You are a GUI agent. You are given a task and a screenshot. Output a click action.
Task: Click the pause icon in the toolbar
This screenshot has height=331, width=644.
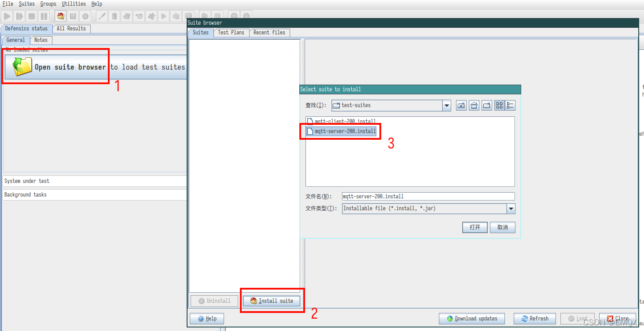(x=44, y=16)
